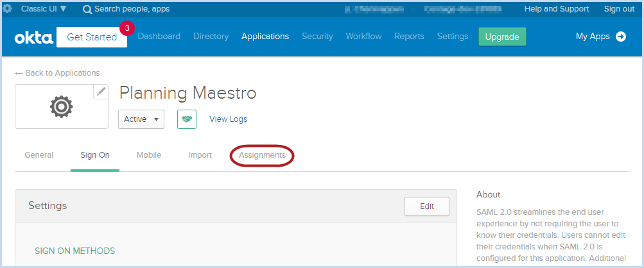Click the About heading

coord(489,194)
